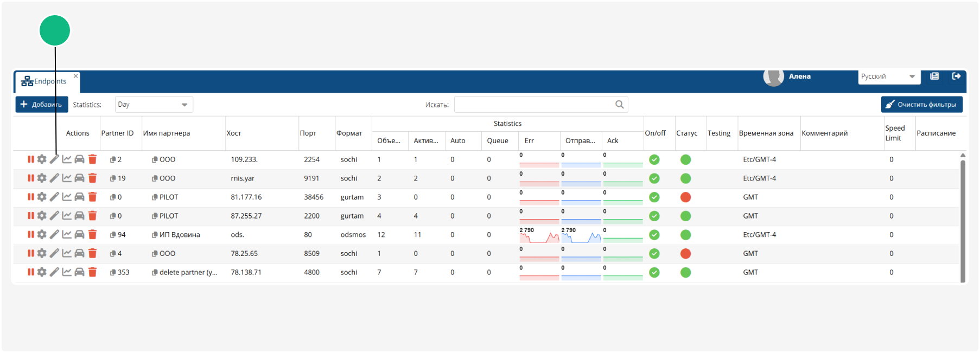The width and height of the screenshot is (980, 353).
Task: Pause the endpoint with Partner ID 2
Action: (x=31, y=159)
